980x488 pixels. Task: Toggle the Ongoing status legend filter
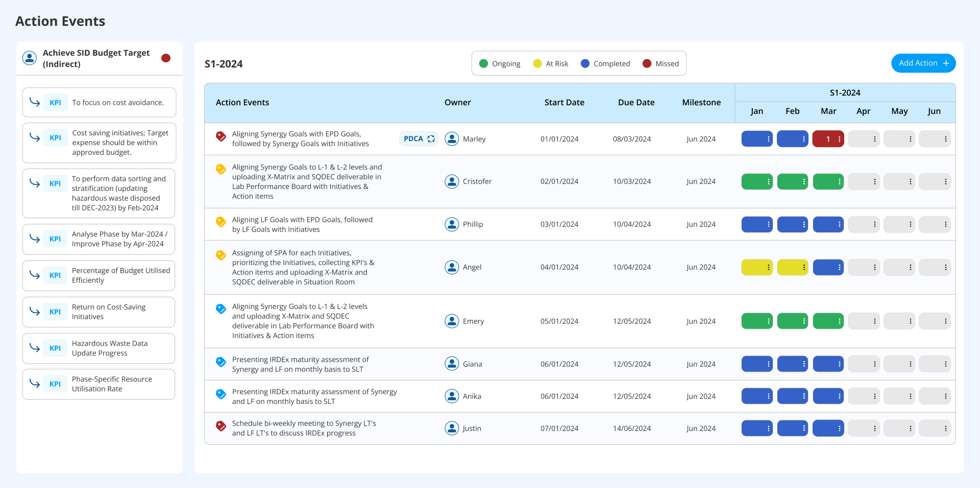(500, 64)
